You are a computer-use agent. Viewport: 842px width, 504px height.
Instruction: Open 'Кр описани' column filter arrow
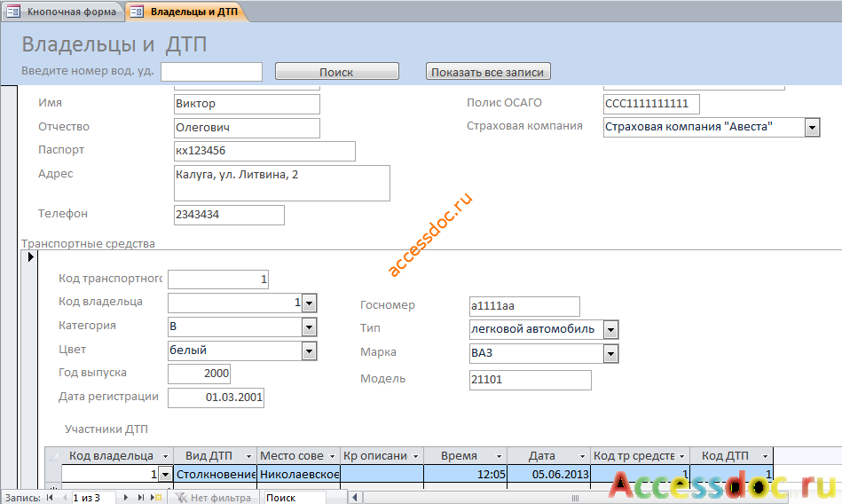click(415, 456)
